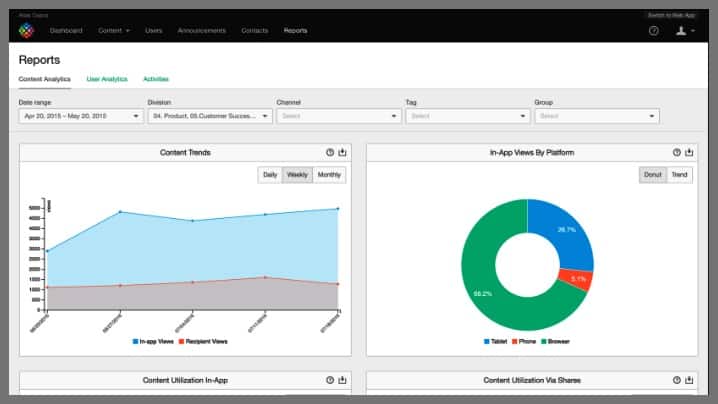Open the user profile icon menu

(684, 31)
